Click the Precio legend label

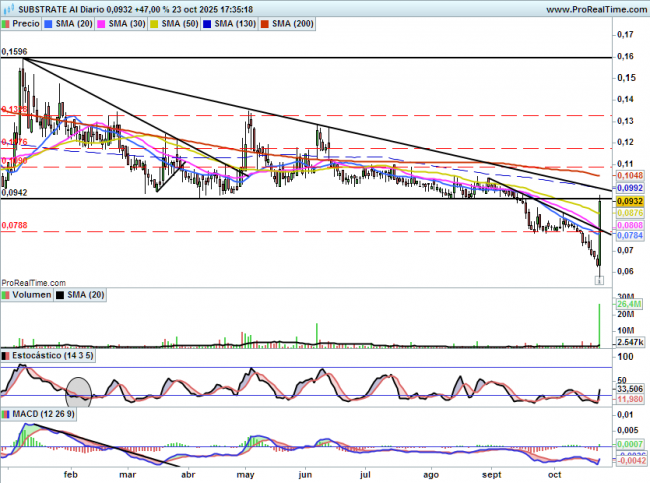27,21
